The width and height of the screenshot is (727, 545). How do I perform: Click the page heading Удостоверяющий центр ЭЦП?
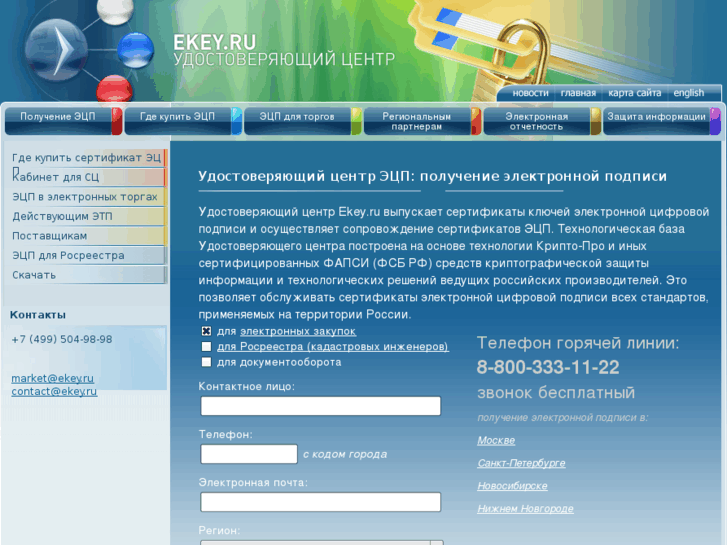point(432,176)
